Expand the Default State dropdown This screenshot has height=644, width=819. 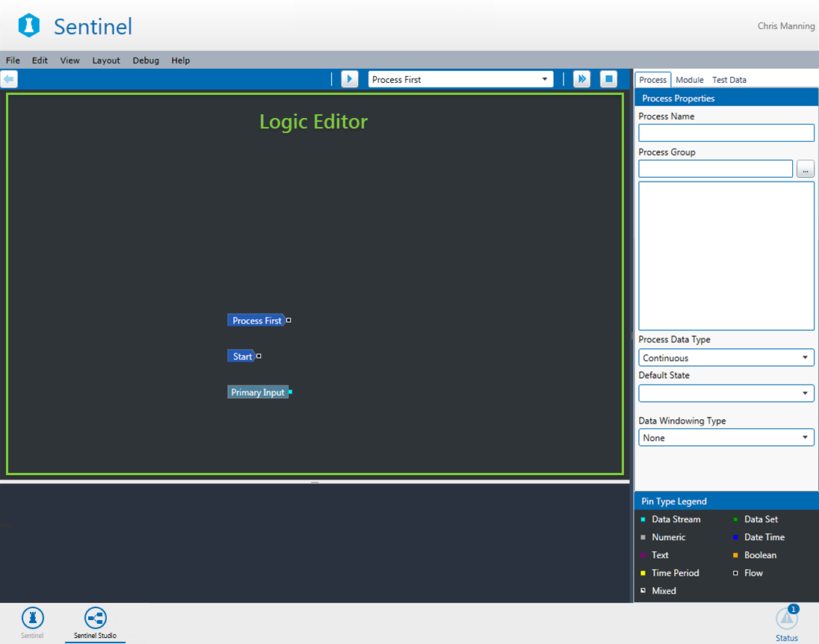coord(726,393)
